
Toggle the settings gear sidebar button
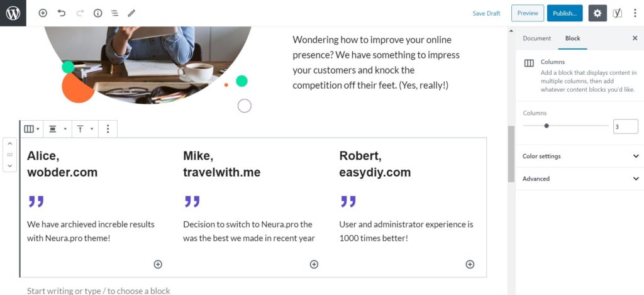[x=597, y=13]
